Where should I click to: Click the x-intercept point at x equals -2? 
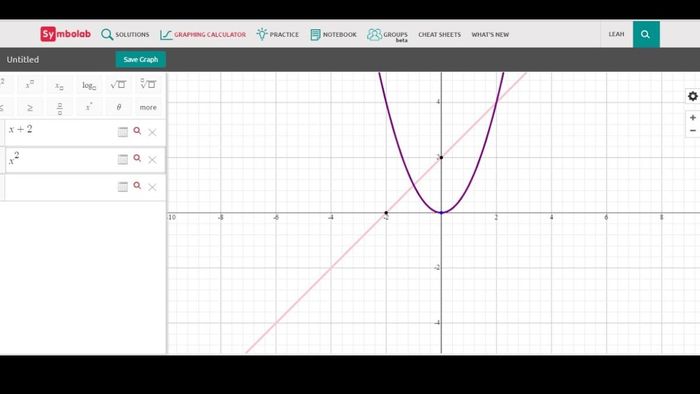click(x=386, y=213)
